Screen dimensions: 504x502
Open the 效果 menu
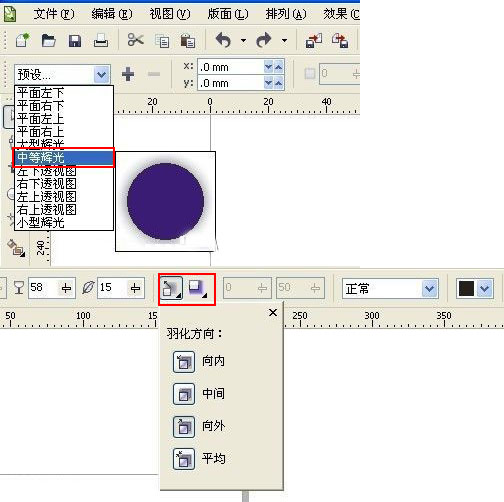(x=341, y=14)
